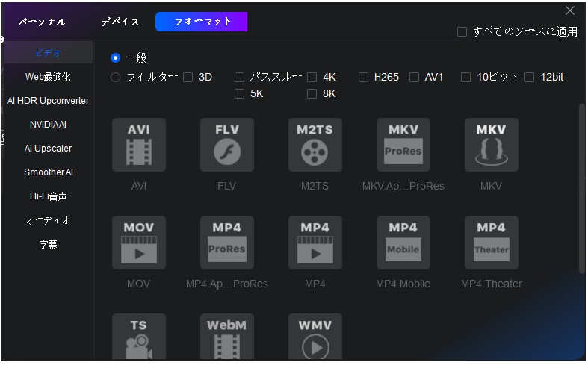The width and height of the screenshot is (588, 365).
Task: Go to the Hi-Fi音声 category
Action: (48, 196)
